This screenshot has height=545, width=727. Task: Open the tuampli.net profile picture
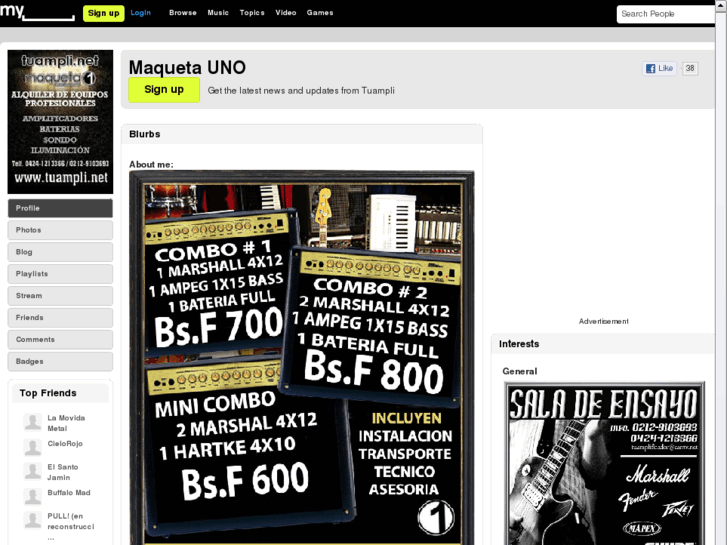coord(60,122)
